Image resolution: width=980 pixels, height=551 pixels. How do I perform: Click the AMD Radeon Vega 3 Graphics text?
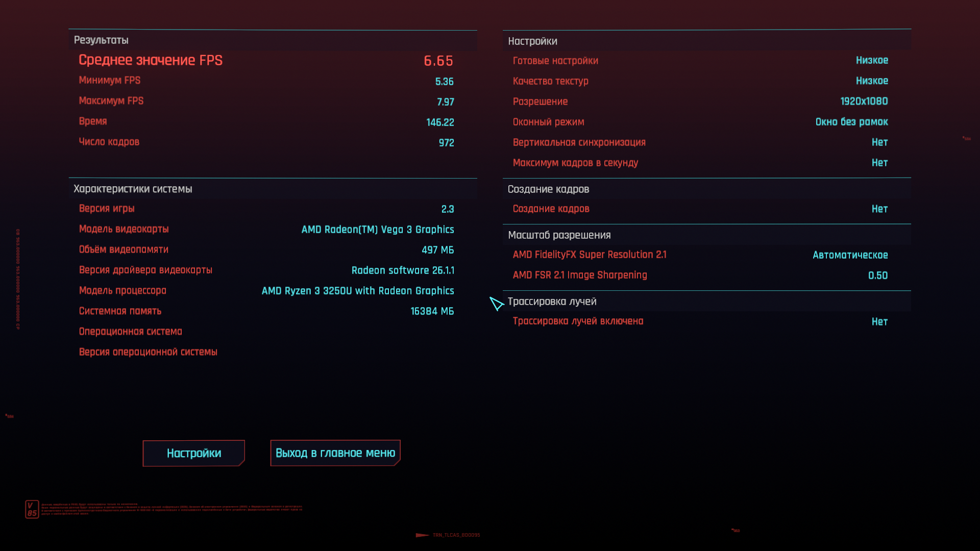click(x=377, y=230)
